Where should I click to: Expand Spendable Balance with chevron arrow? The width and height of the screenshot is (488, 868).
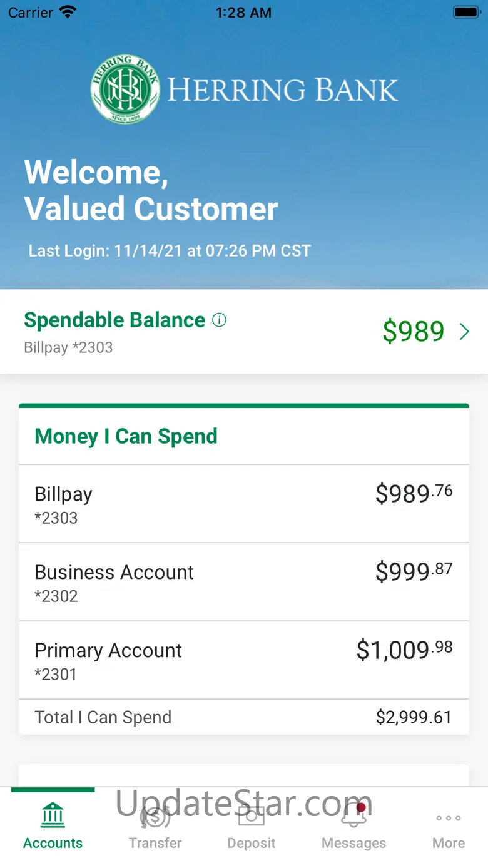click(464, 332)
